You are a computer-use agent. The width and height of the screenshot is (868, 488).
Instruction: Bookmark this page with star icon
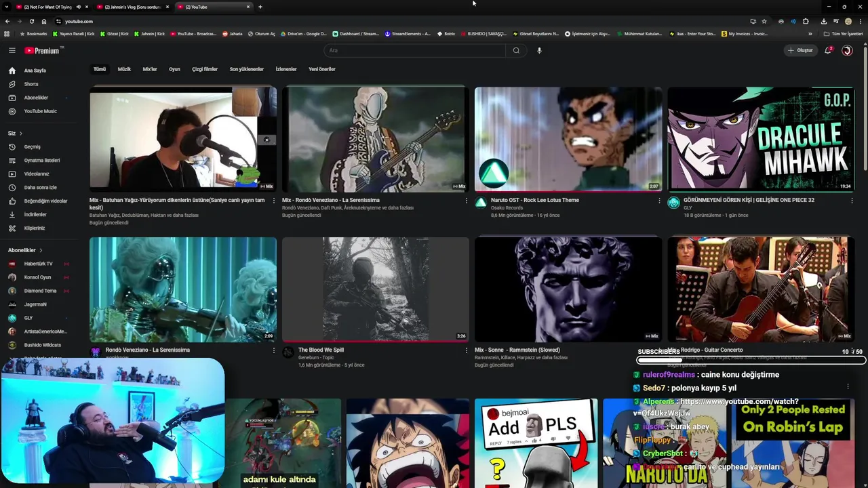(764, 21)
